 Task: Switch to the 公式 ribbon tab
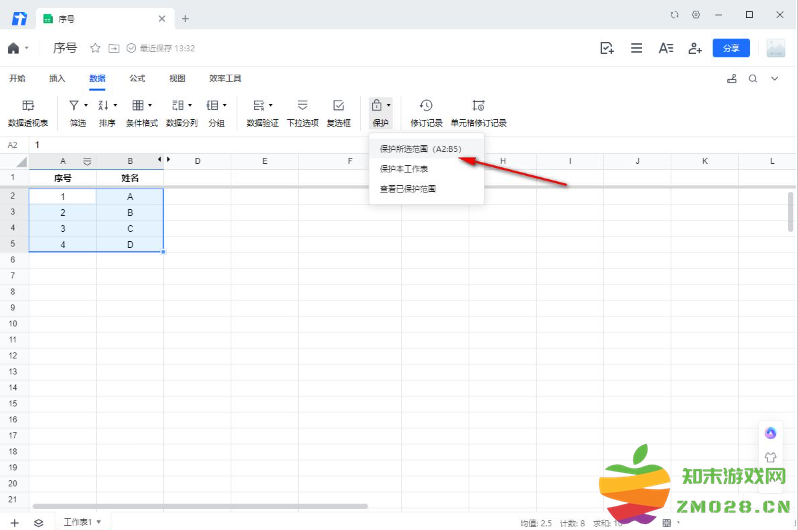click(x=137, y=78)
